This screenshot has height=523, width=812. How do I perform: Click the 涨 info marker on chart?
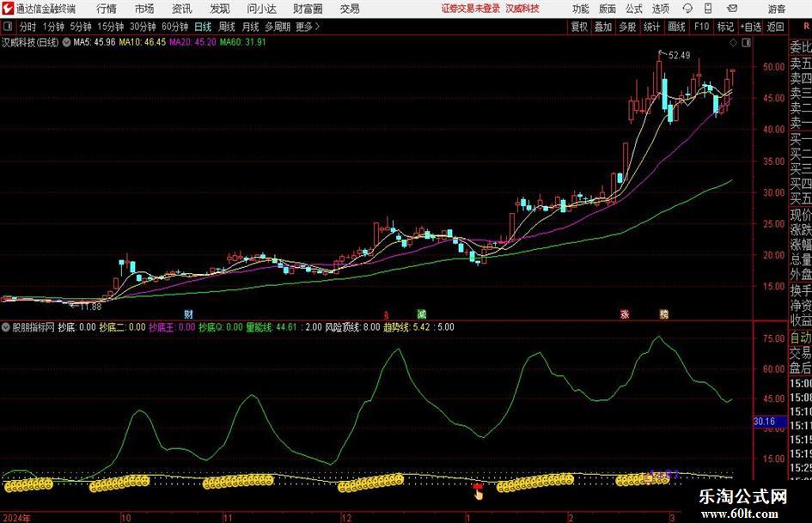pos(625,313)
